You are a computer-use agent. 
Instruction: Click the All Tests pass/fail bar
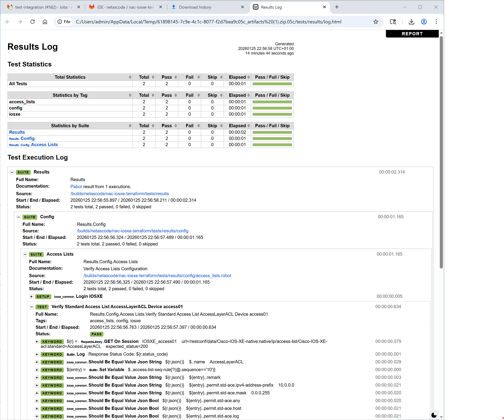click(272, 84)
